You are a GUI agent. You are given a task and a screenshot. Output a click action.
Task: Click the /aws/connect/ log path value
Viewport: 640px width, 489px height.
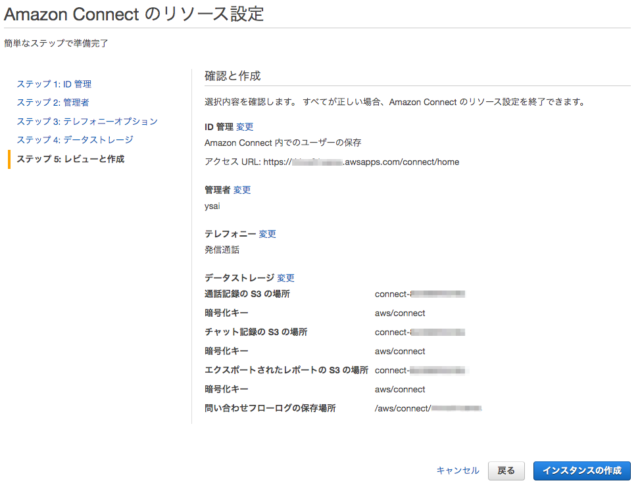pyautogui.click(x=428, y=408)
